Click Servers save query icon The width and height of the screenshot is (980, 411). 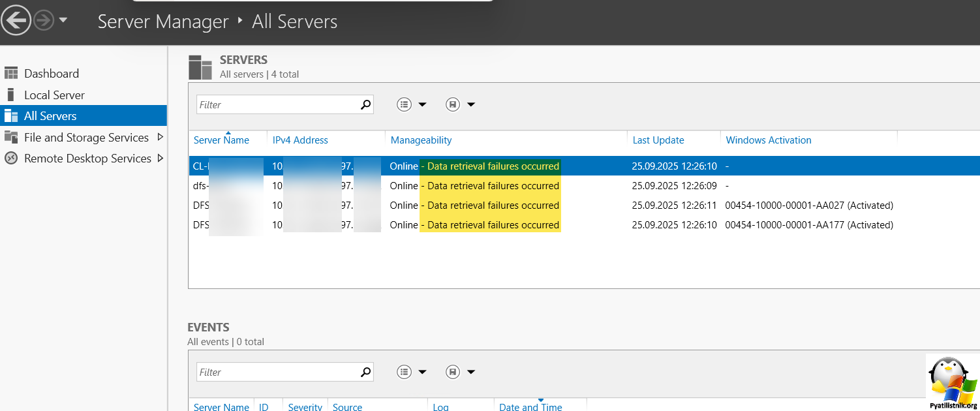click(453, 104)
